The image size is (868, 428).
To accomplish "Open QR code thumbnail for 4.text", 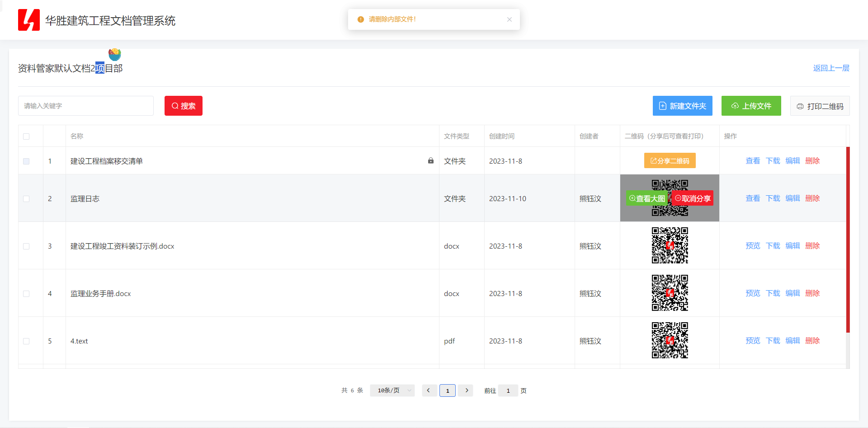I will pyautogui.click(x=670, y=340).
